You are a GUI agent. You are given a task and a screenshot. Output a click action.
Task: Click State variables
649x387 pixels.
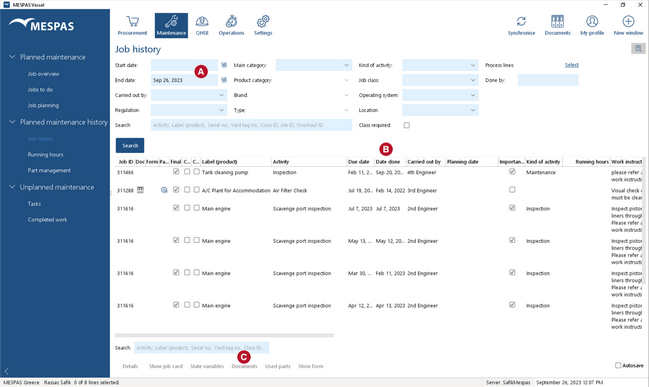coord(207,366)
